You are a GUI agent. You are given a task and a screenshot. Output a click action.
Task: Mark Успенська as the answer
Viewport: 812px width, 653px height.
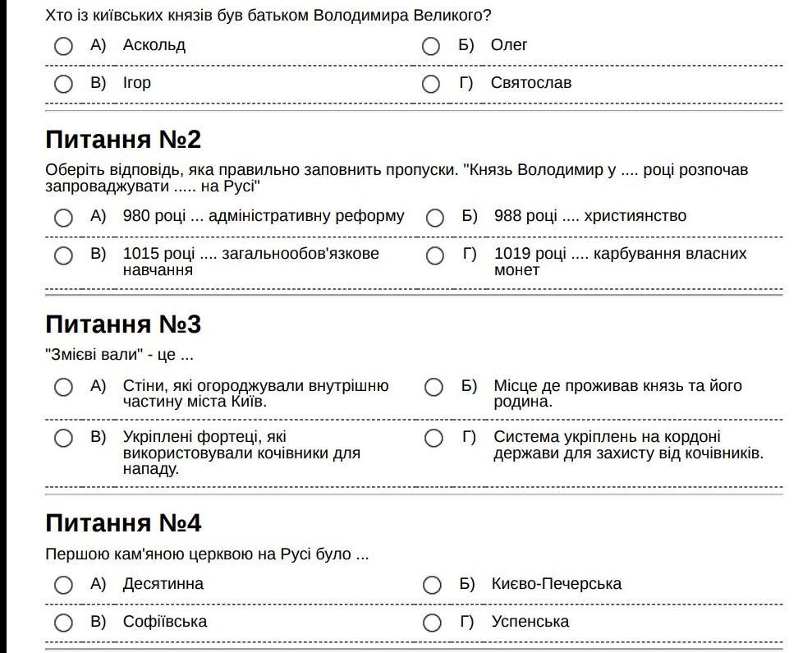[x=432, y=623]
